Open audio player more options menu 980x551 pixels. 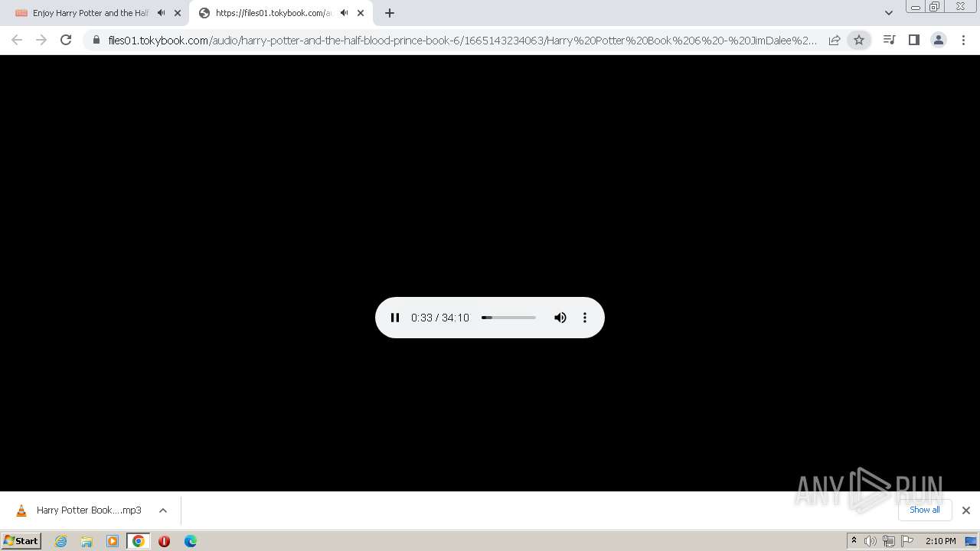point(585,318)
